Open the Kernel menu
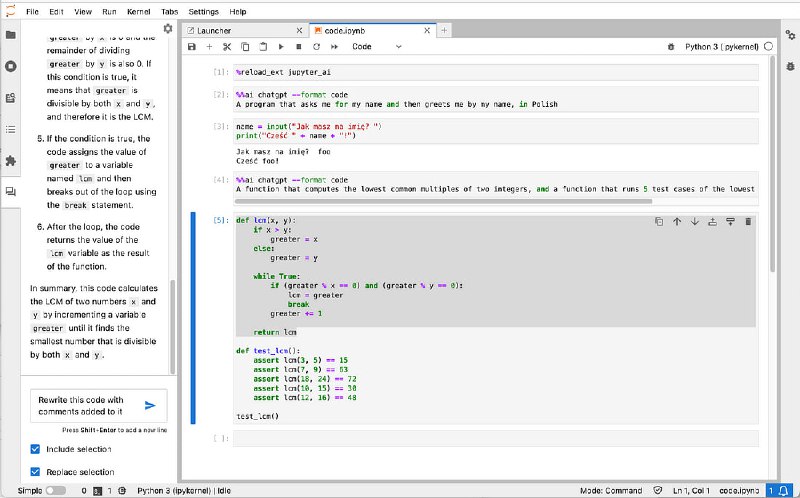The width and height of the screenshot is (800, 498). 138,11
